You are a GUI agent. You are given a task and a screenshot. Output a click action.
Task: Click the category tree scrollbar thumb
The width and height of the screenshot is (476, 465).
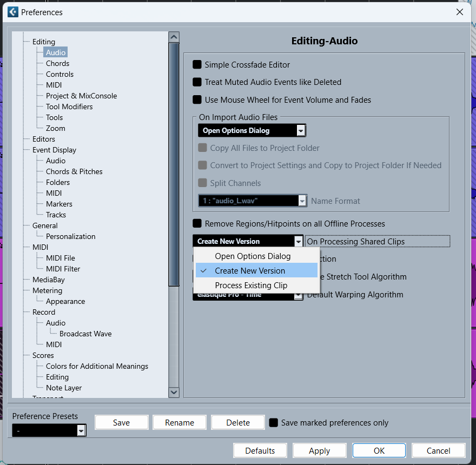pos(174,164)
